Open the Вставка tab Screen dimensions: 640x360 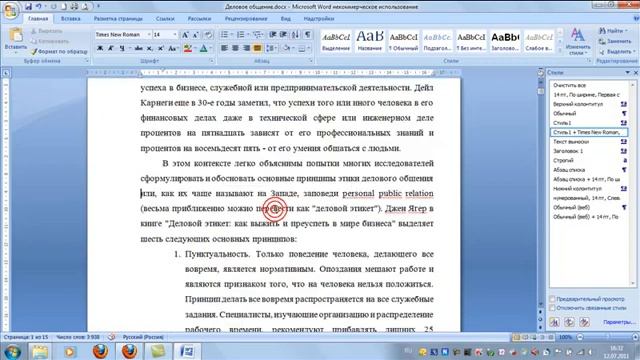click(70, 19)
